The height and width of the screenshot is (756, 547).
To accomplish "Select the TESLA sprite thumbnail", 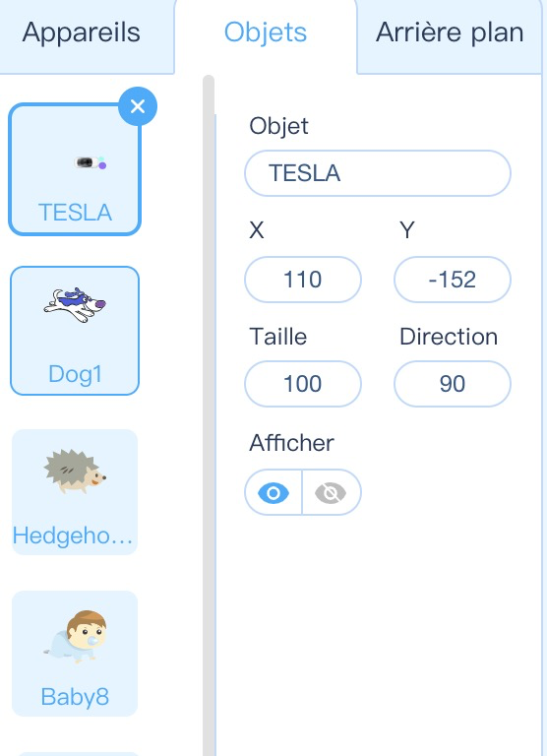I will 75,169.
